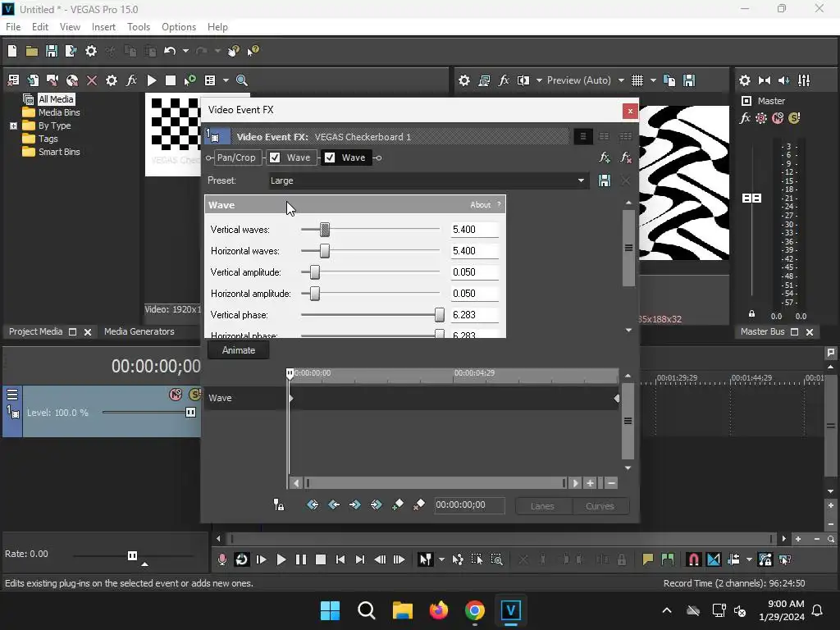Toggle Loop Playback in transport bar

coord(242,559)
